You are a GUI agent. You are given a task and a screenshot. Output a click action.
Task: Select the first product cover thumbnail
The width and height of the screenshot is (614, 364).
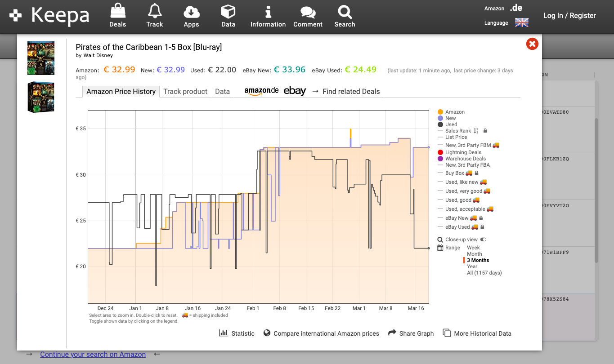41,58
